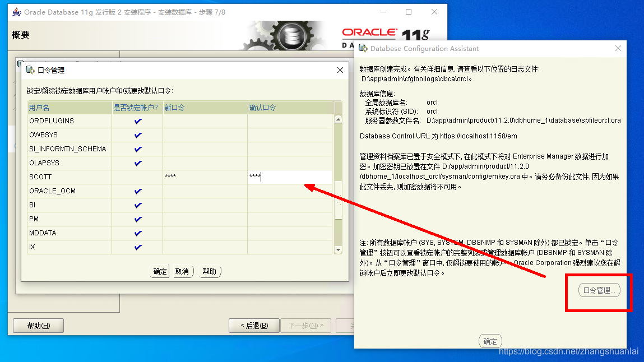Click the account table vertical scrollbar thumb
Image resolution: width=644 pixels, height=362 pixels.
point(338,199)
